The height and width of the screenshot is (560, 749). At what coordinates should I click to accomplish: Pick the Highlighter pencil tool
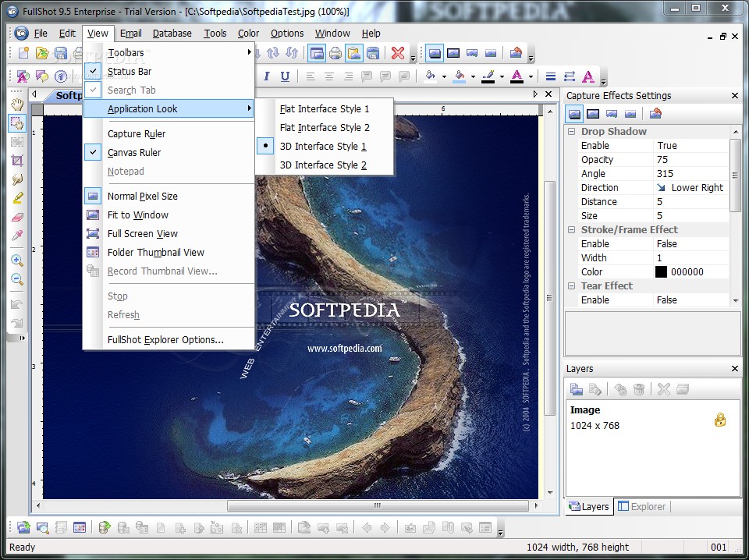point(17,197)
